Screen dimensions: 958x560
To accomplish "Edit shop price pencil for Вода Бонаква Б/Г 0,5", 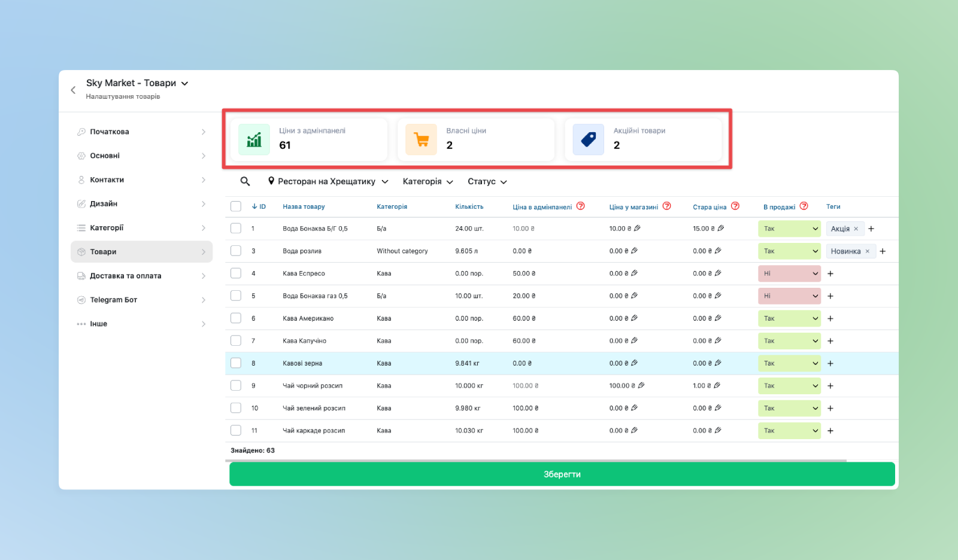I will 638,229.
